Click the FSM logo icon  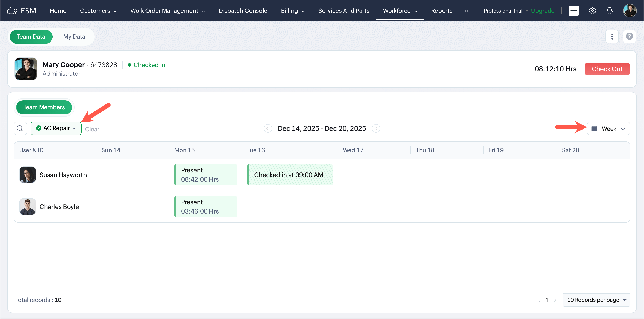click(x=12, y=10)
